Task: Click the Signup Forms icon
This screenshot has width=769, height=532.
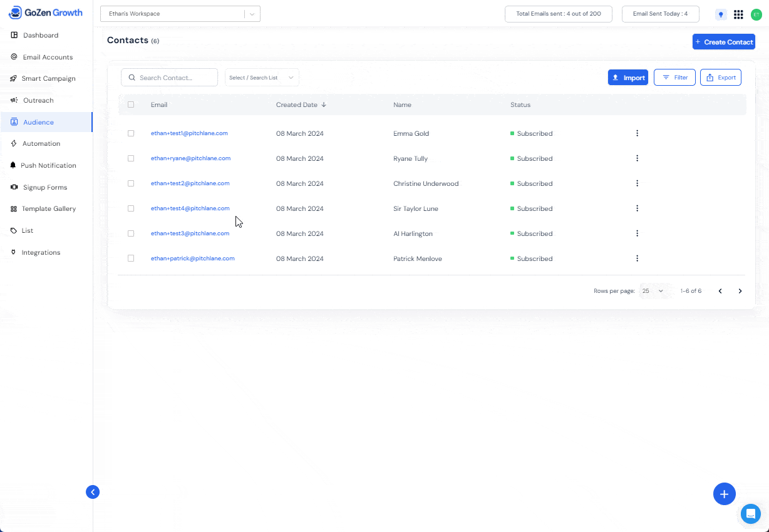Action: point(14,187)
